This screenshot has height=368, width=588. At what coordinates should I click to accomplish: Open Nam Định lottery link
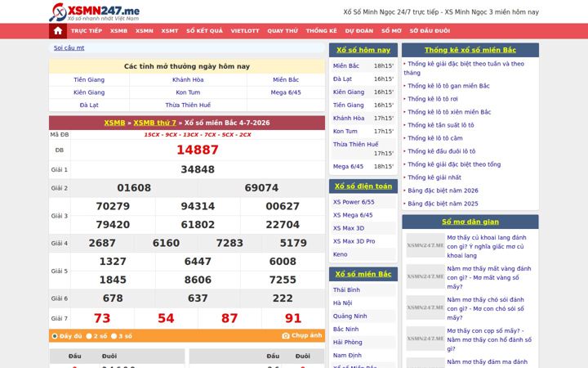pos(347,355)
